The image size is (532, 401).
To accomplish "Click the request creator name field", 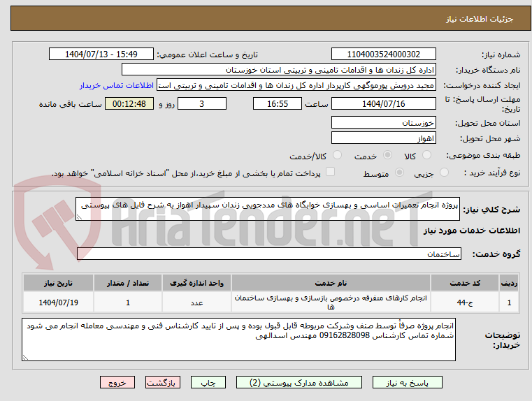I will (296, 85).
